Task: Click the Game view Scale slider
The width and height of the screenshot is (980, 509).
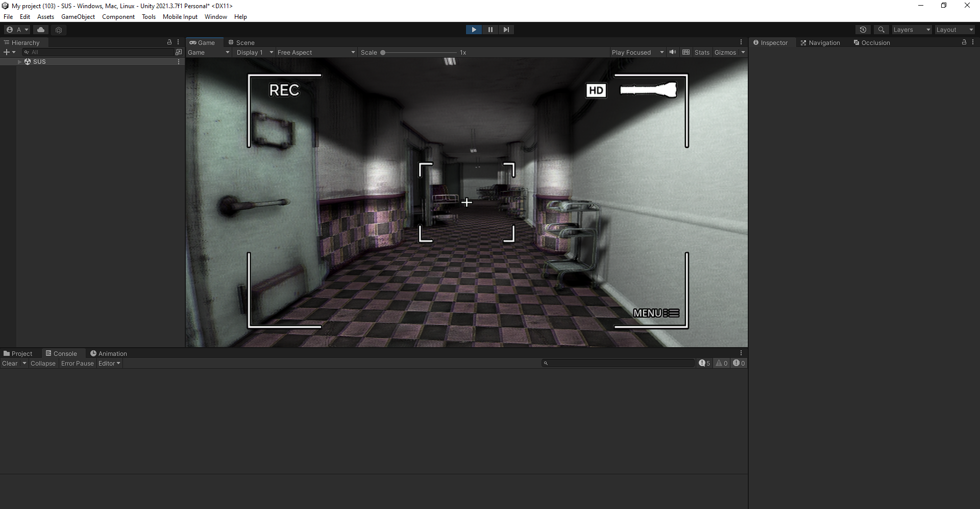Action: coord(419,52)
